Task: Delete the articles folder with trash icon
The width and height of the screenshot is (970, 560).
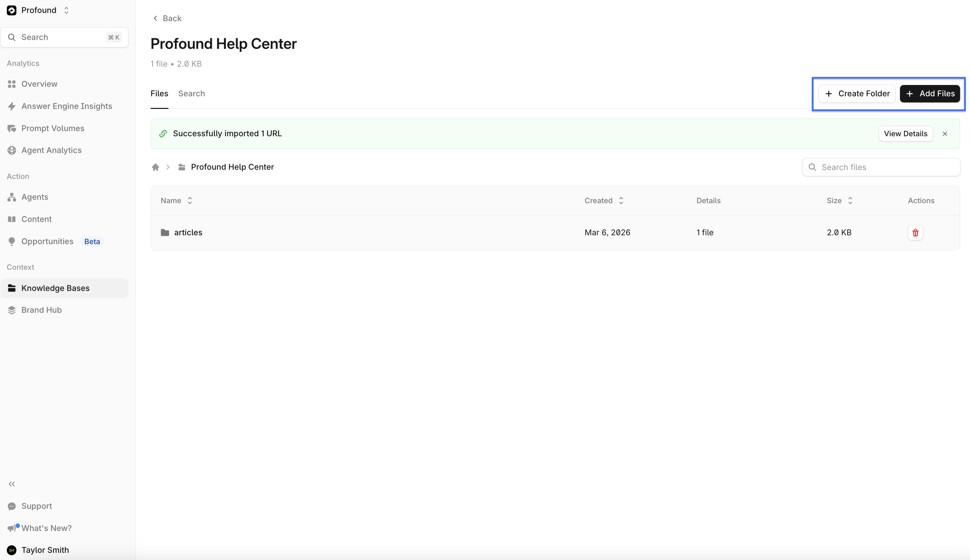Action: coord(915,233)
